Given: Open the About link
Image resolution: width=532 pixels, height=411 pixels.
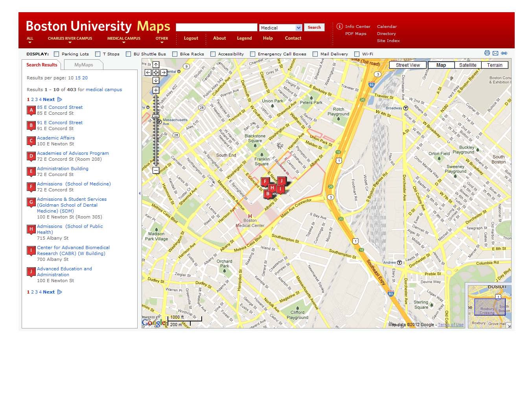Looking at the screenshot, I should (219, 38).
